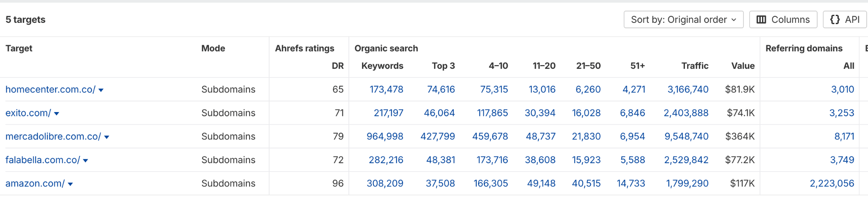Click the 21–50 column header
This screenshot has height=200, width=868.
(x=588, y=66)
